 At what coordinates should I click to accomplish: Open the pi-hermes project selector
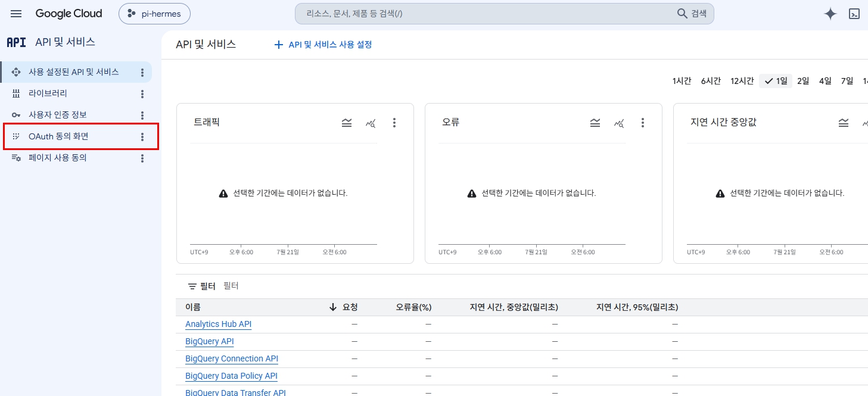pyautogui.click(x=154, y=14)
